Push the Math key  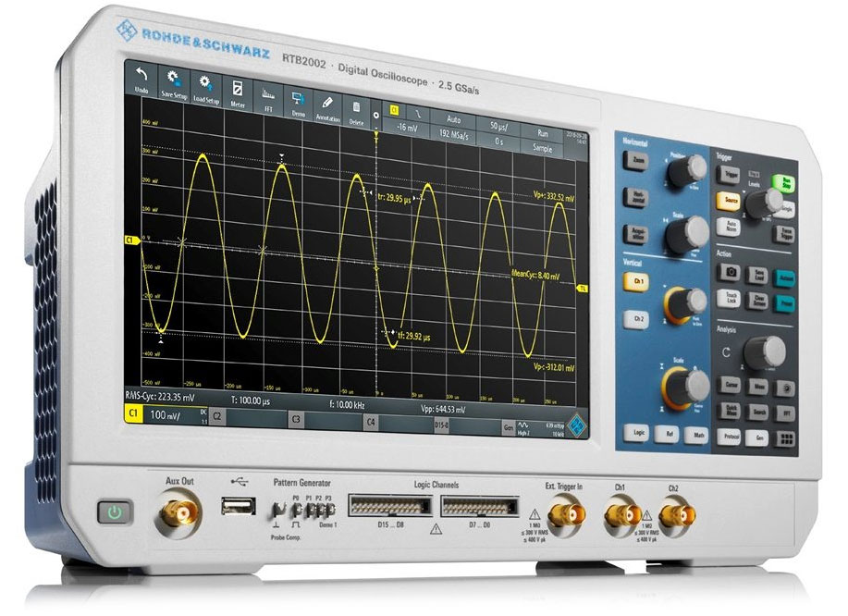point(697,435)
